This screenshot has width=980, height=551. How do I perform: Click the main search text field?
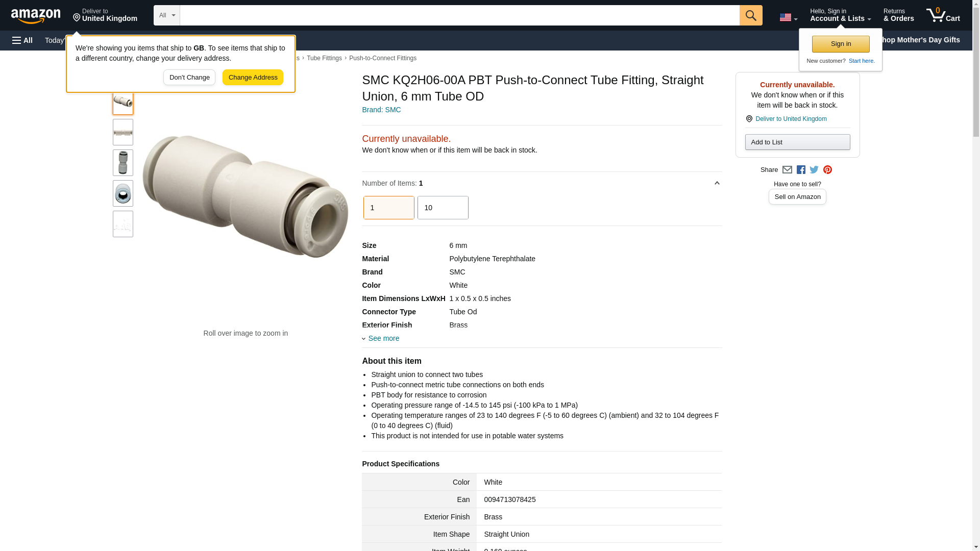click(x=459, y=15)
